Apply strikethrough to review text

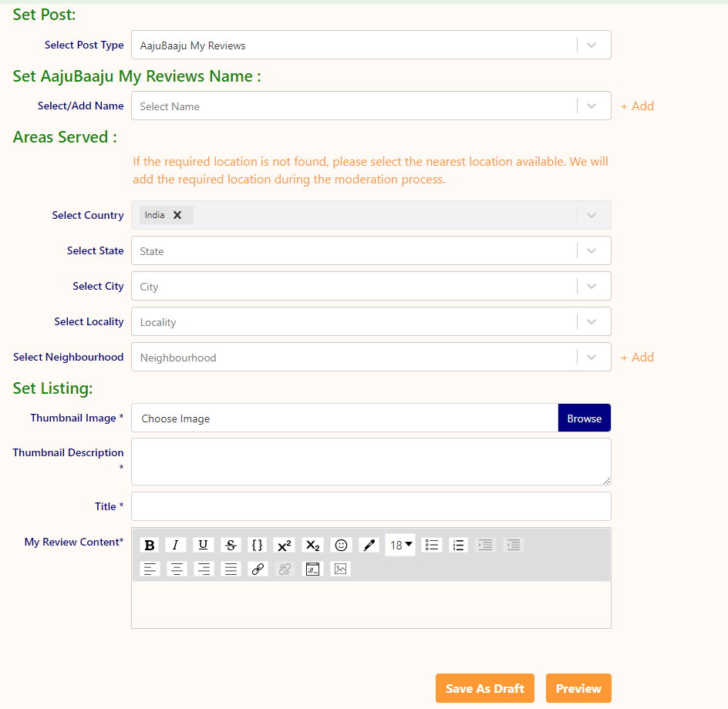[231, 545]
